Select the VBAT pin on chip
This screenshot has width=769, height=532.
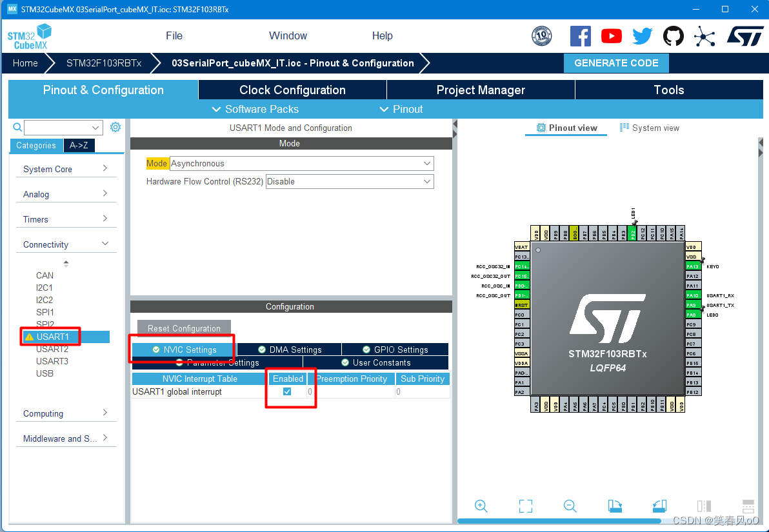[x=522, y=247]
